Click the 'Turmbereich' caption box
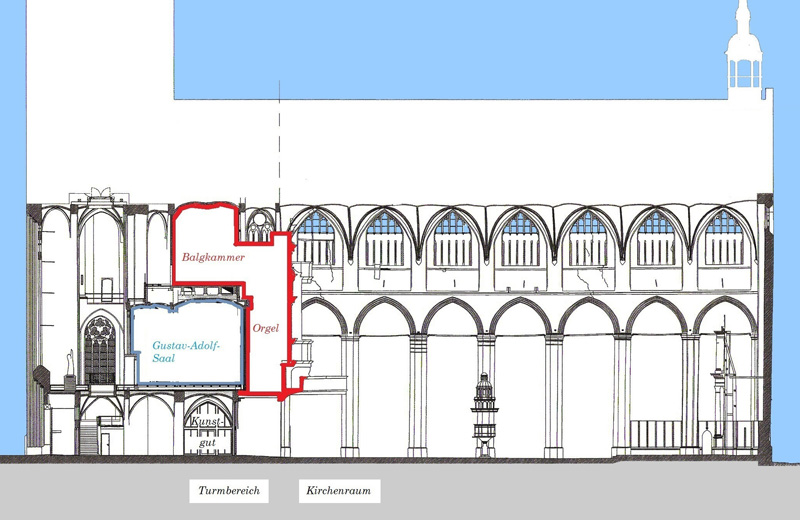This screenshot has width=800, height=520. pyautogui.click(x=229, y=491)
